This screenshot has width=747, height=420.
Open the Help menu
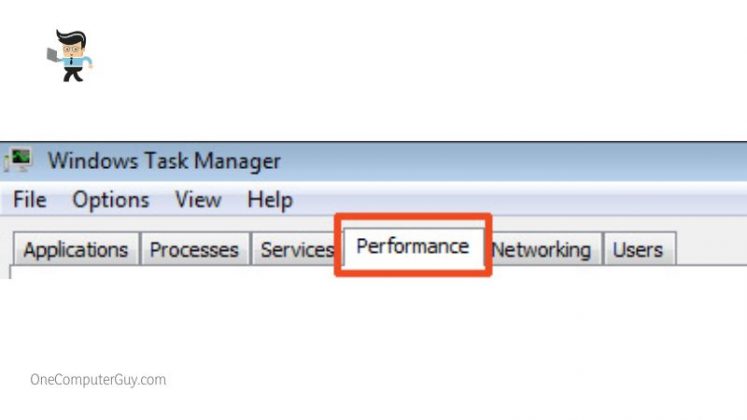tap(269, 200)
